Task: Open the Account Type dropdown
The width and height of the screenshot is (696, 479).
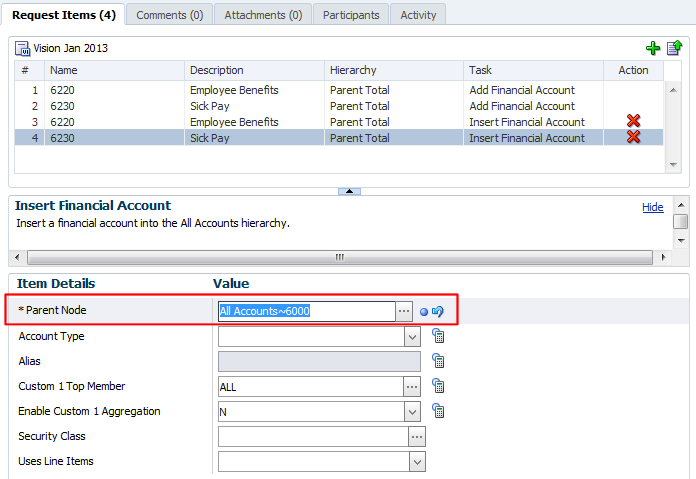Action: [412, 337]
